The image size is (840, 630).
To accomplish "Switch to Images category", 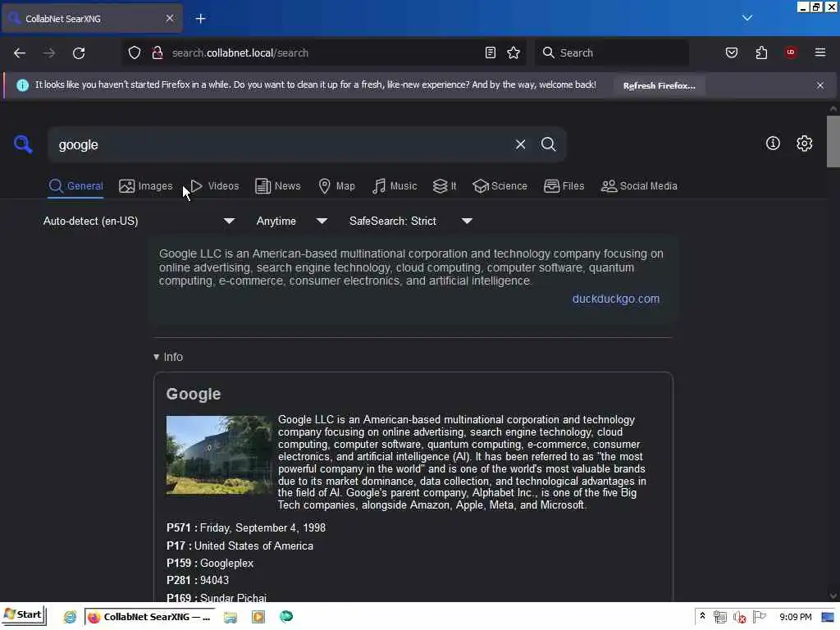I will coord(146,186).
